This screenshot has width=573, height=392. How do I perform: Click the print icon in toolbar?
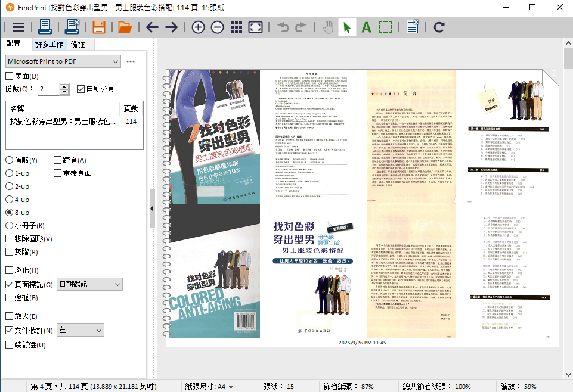(x=45, y=27)
